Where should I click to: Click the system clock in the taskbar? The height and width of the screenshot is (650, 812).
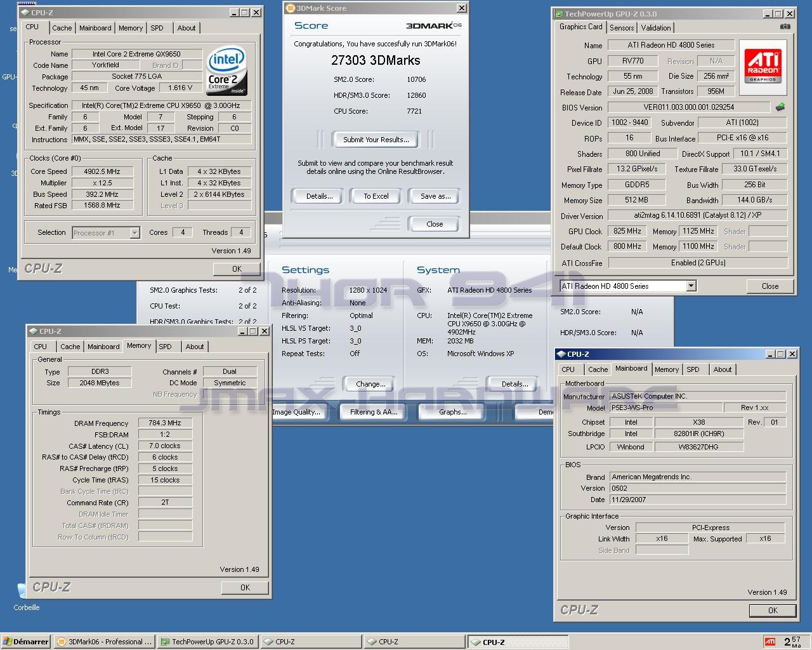click(x=792, y=642)
